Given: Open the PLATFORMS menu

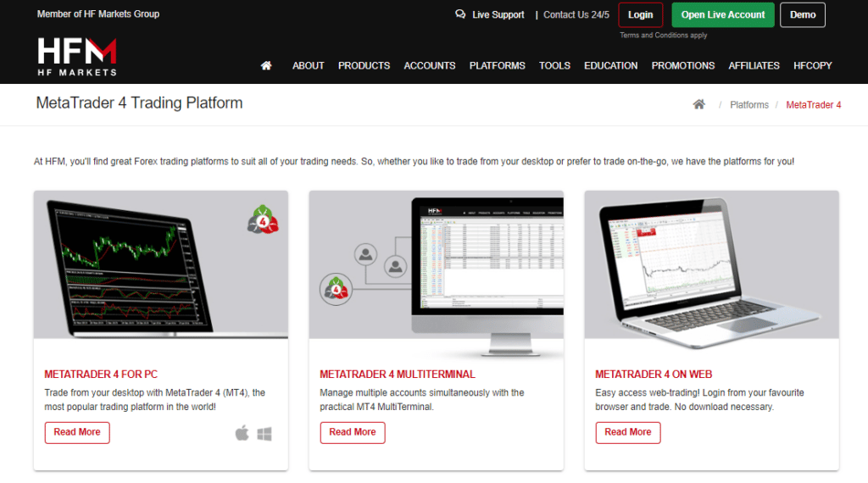Looking at the screenshot, I should [x=497, y=66].
